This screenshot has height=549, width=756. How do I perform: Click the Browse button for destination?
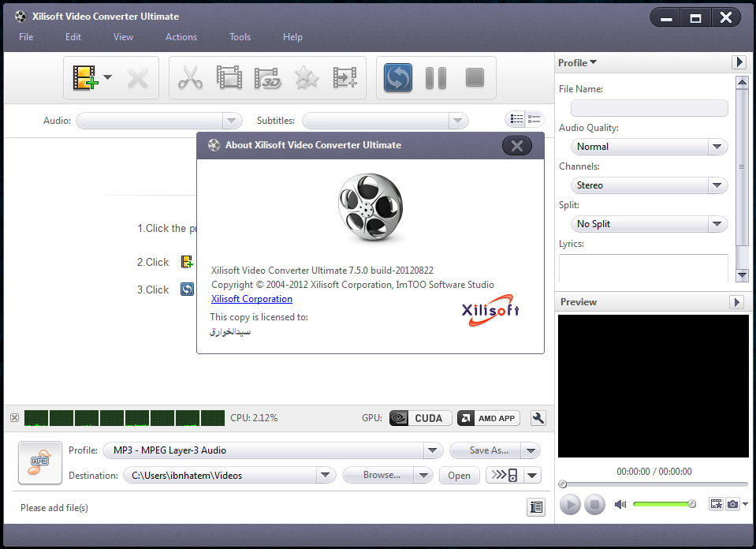pyautogui.click(x=381, y=475)
